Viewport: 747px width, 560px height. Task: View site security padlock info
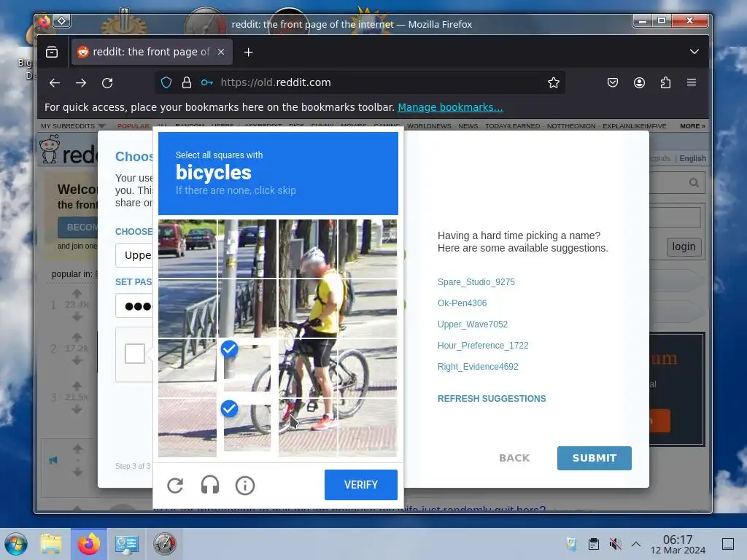(x=187, y=82)
